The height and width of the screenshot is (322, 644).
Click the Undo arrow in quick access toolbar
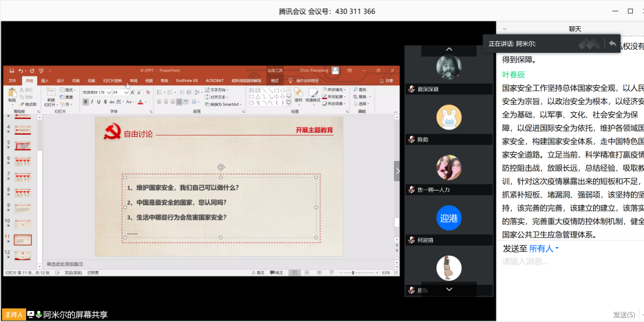21,70
